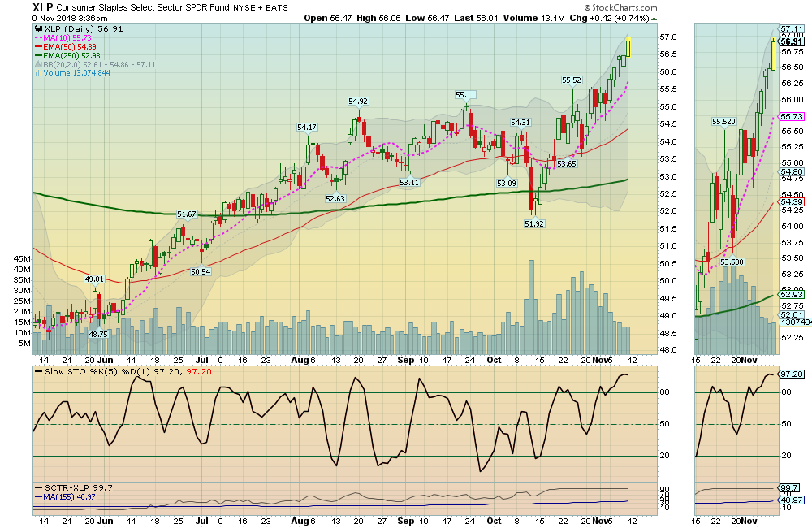Toggle the Slow STO %K(5) legend entry
The width and height of the screenshot is (812, 528).
(89, 372)
